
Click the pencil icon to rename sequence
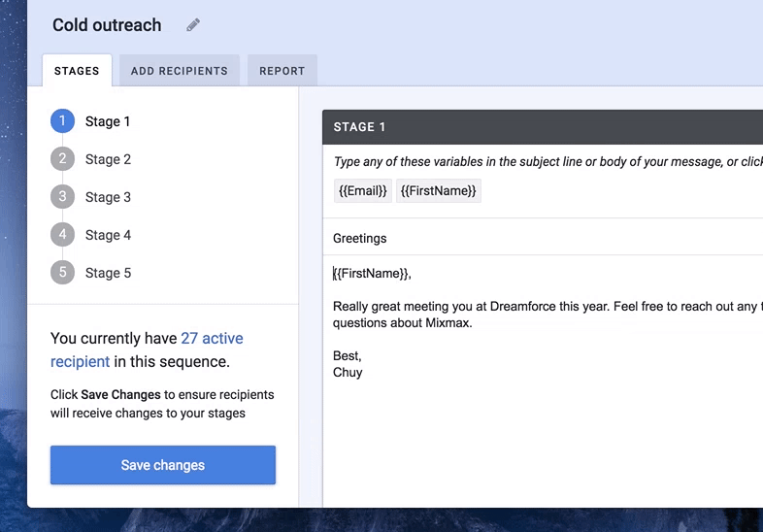(193, 25)
